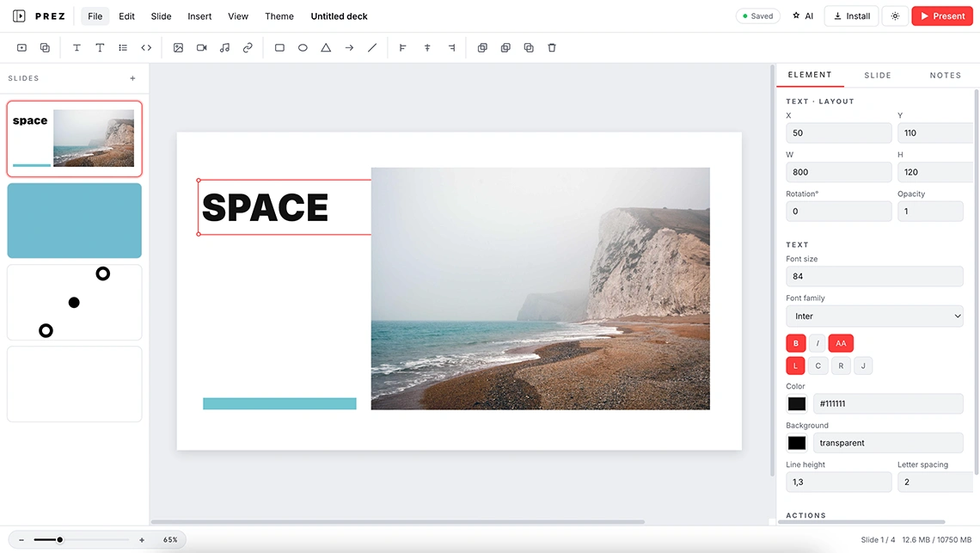
Task: Click the Install button
Action: 851,16
